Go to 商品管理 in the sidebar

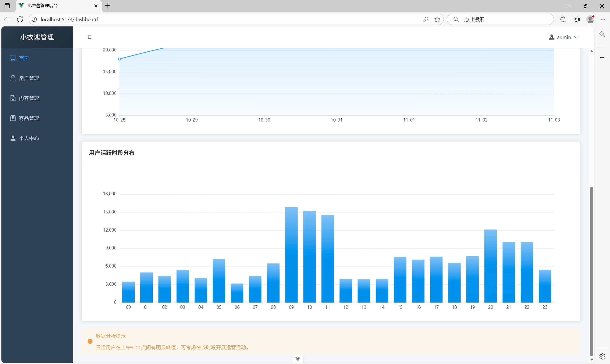click(29, 118)
